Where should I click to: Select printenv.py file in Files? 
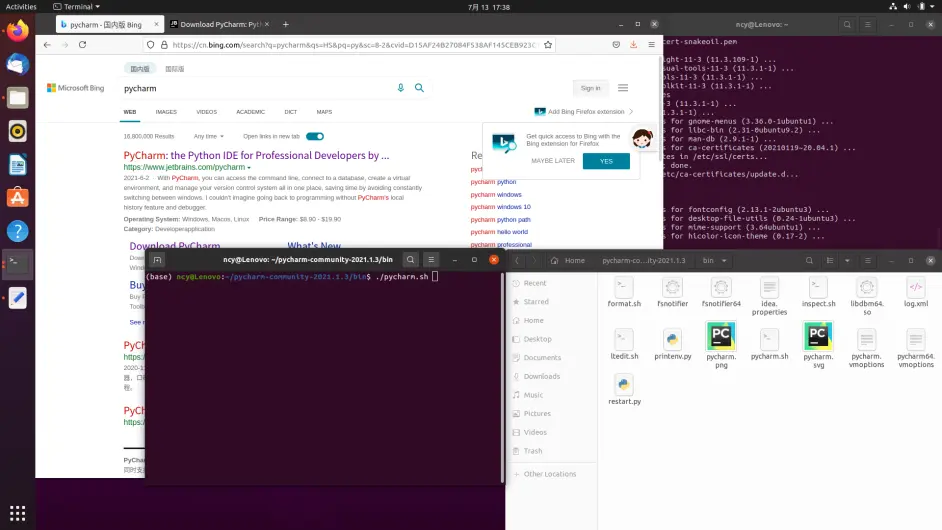pos(673,344)
